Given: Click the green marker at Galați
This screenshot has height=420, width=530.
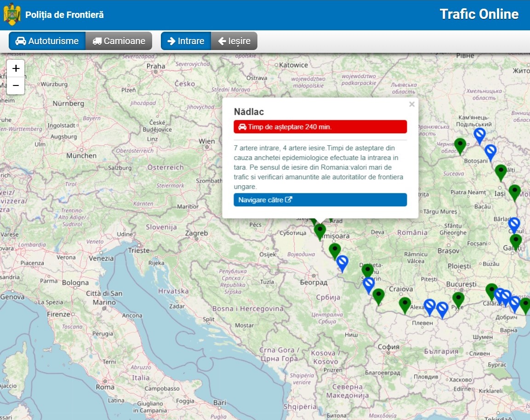Looking at the screenshot, I should tap(515, 241).
